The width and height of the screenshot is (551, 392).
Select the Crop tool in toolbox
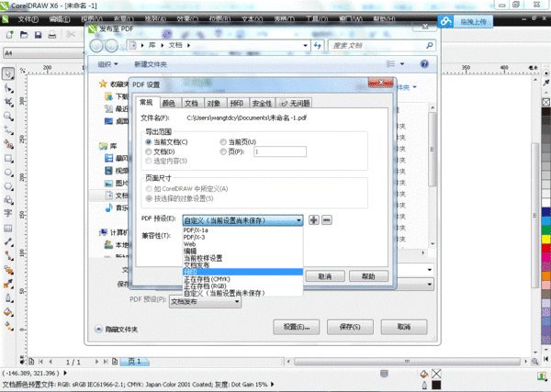click(x=8, y=102)
